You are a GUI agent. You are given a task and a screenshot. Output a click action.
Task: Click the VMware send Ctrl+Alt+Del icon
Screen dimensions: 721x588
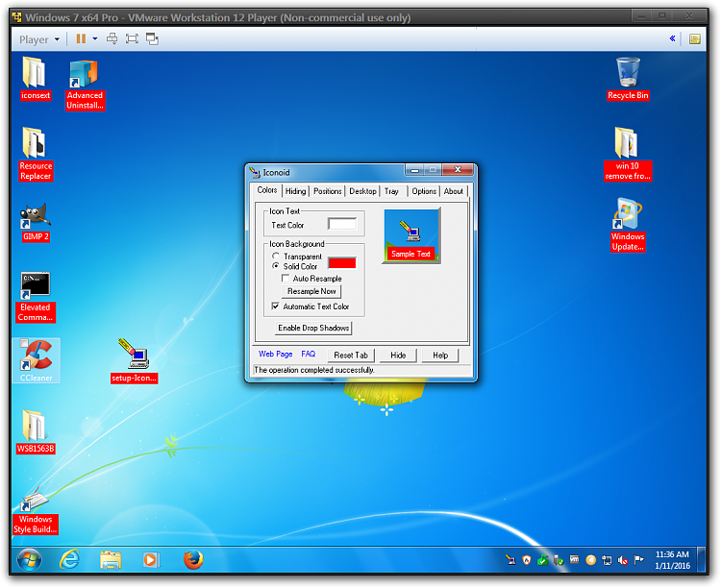pyautogui.click(x=112, y=38)
